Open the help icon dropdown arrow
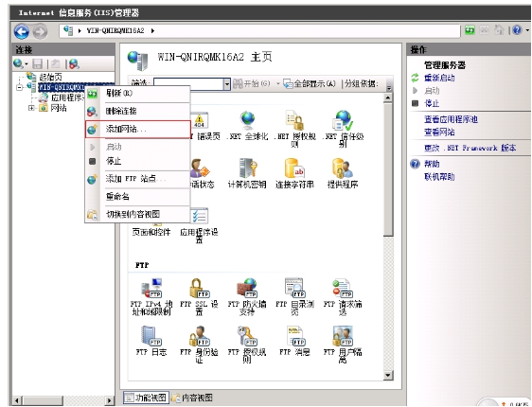This screenshot has width=532, height=407. pyautogui.click(x=527, y=30)
